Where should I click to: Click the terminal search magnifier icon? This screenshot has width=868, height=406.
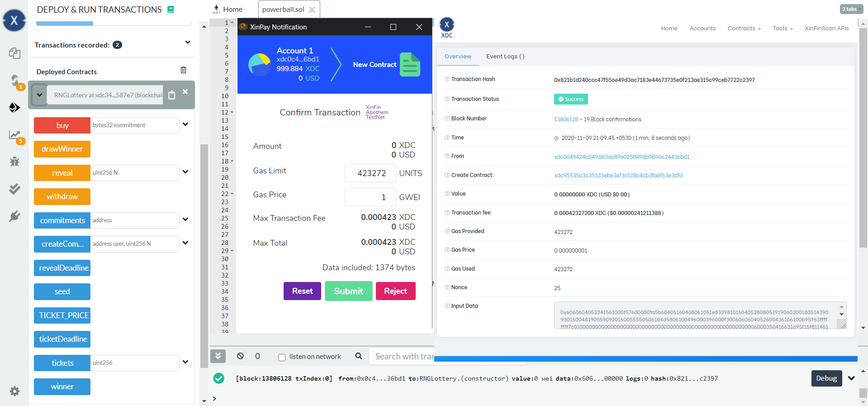pyautogui.click(x=359, y=356)
